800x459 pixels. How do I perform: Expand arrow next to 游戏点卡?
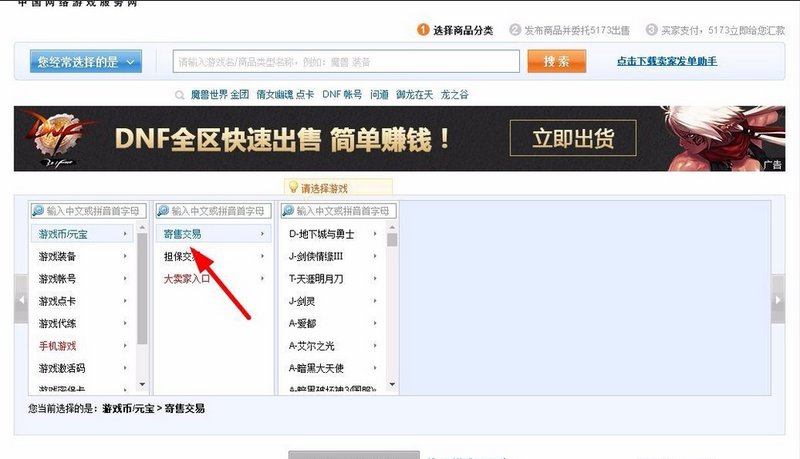pos(125,301)
